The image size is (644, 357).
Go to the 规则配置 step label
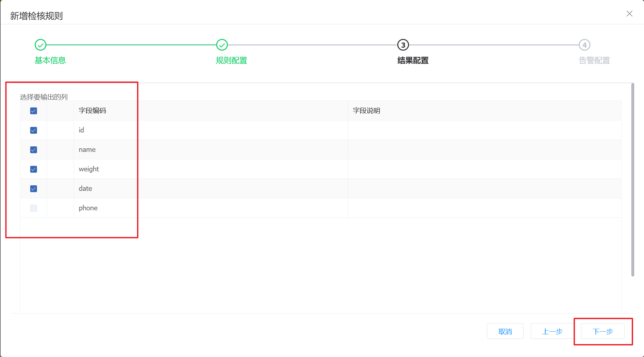231,60
